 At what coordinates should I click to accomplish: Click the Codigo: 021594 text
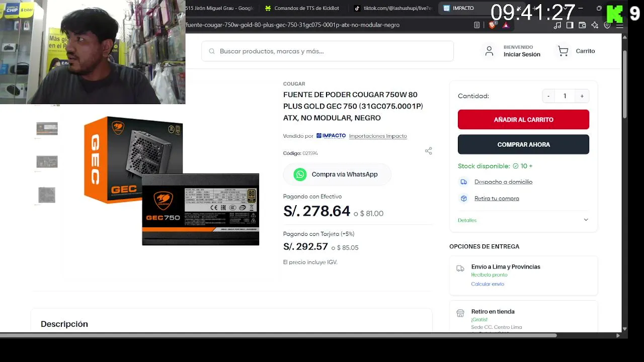(300, 153)
